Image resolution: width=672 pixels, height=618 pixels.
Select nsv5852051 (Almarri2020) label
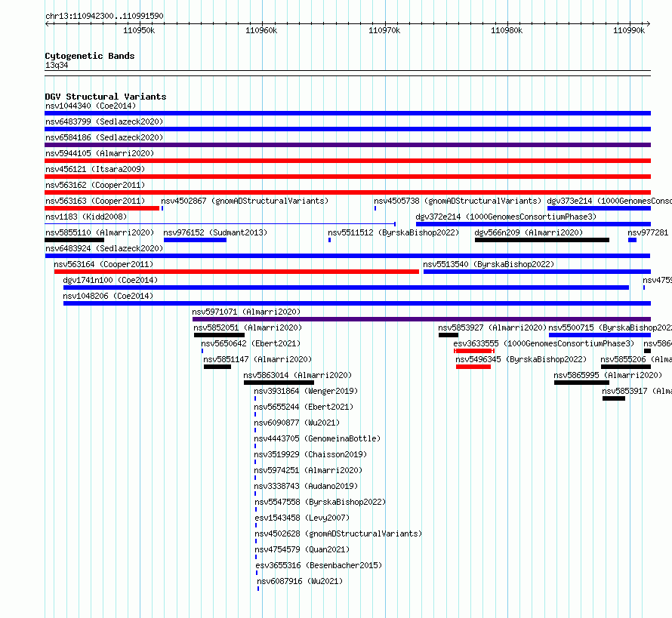[248, 327]
